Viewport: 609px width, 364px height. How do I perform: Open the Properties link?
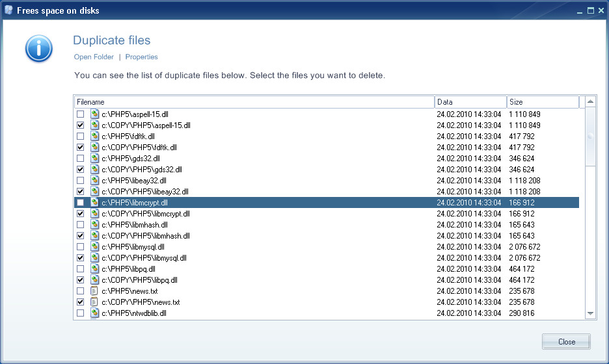pos(141,57)
